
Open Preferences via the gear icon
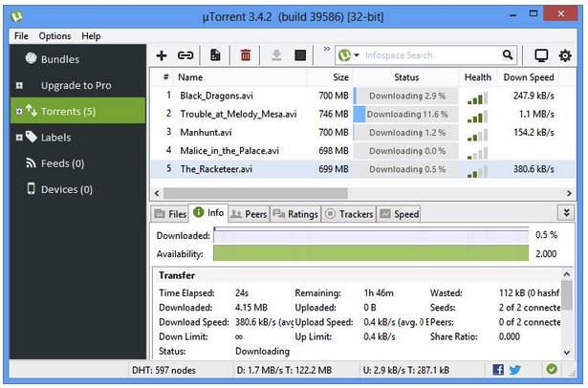pos(565,55)
